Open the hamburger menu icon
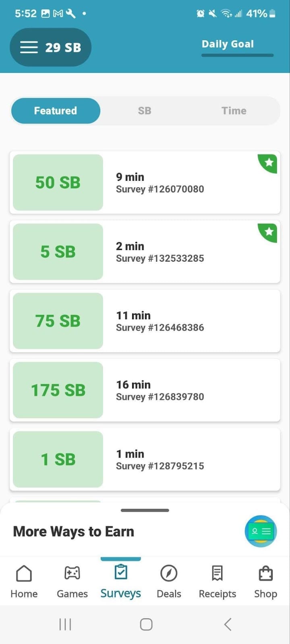 click(x=29, y=47)
